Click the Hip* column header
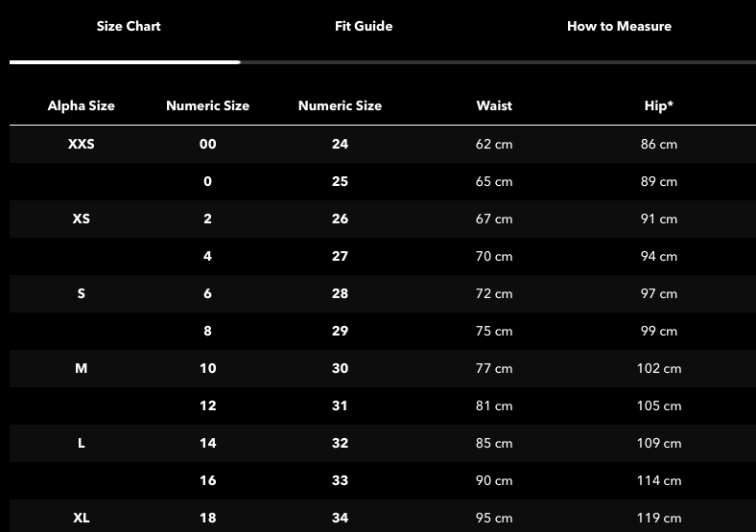The image size is (756, 532). click(659, 105)
